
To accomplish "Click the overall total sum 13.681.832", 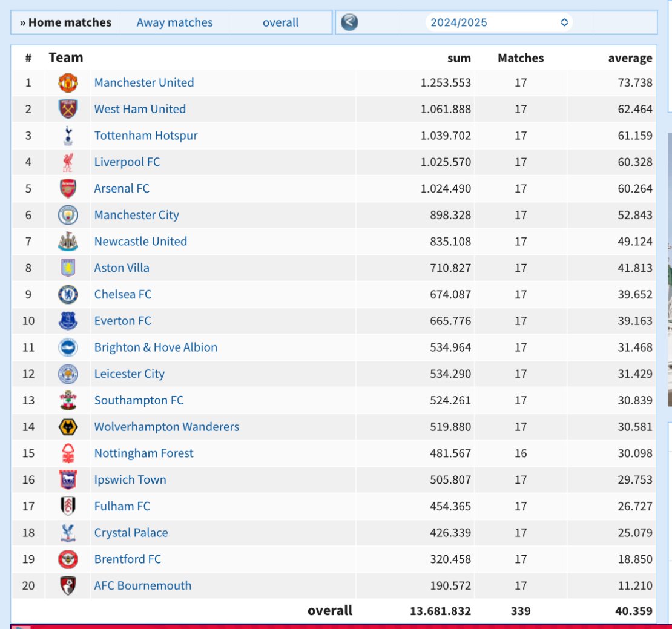I will pos(440,611).
